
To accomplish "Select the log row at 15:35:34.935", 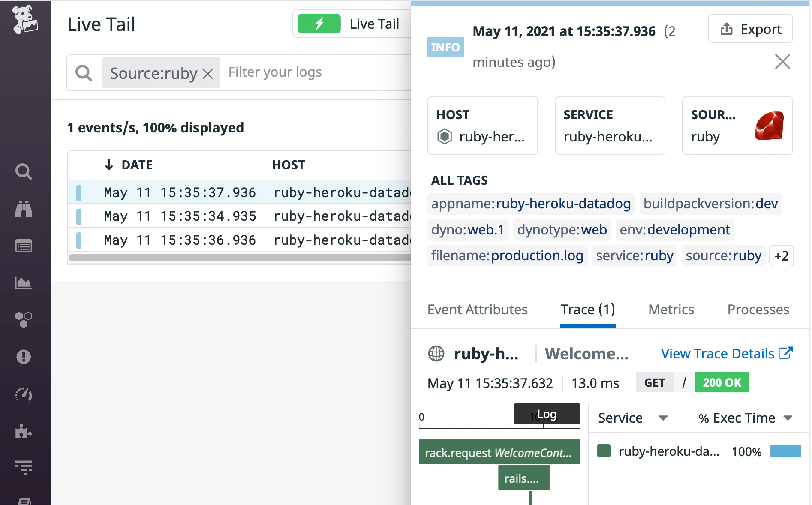I will click(x=239, y=216).
